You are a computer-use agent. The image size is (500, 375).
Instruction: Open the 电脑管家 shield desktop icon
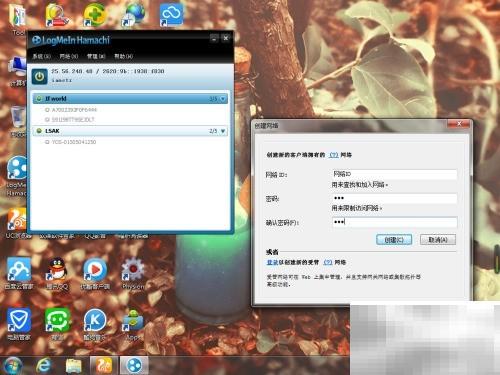point(19,323)
